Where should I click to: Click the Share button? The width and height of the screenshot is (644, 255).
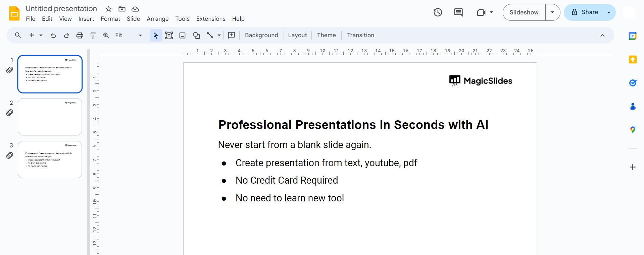(x=583, y=12)
